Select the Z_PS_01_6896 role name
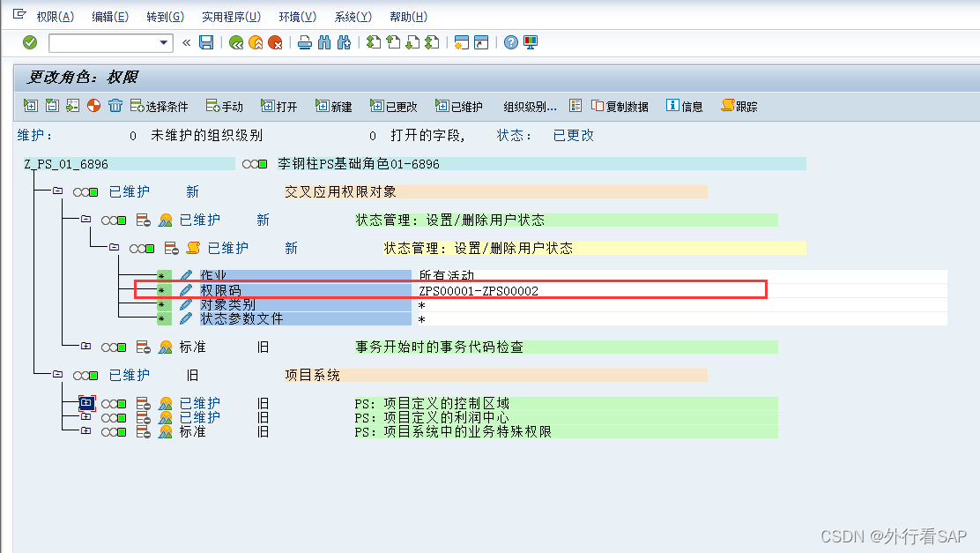The image size is (980, 553). [x=66, y=164]
